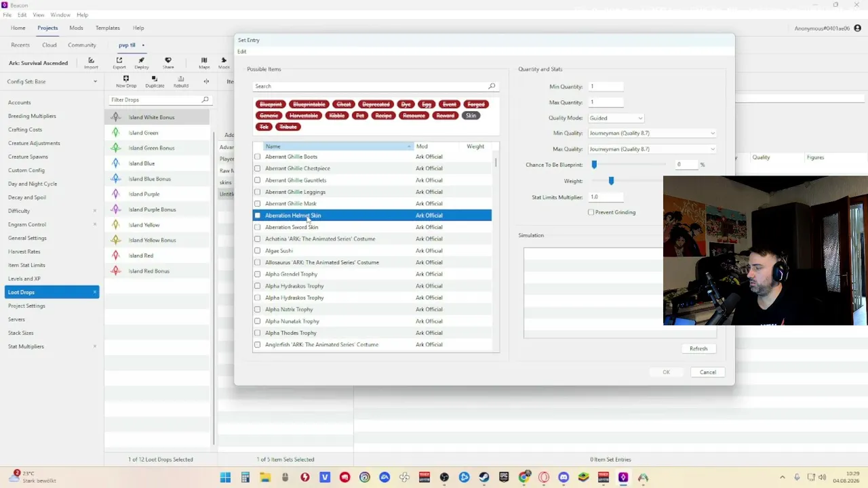The image size is (868, 488).
Task: Open Steam from the taskbar
Action: pyautogui.click(x=484, y=477)
